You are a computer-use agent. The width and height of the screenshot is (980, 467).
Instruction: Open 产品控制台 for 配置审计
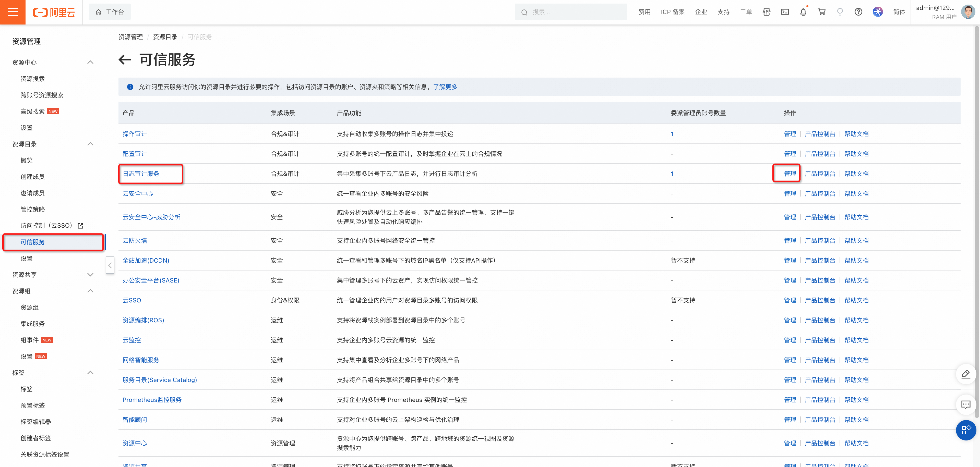[820, 154]
